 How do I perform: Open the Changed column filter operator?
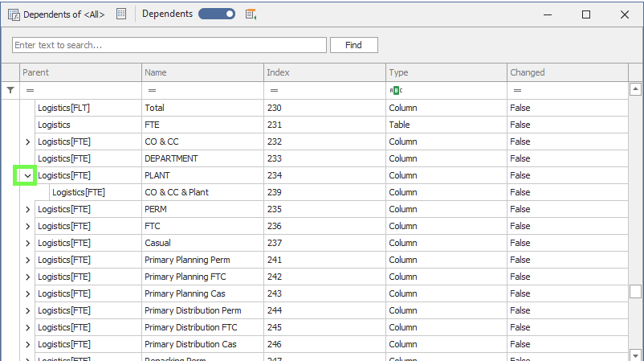[518, 91]
